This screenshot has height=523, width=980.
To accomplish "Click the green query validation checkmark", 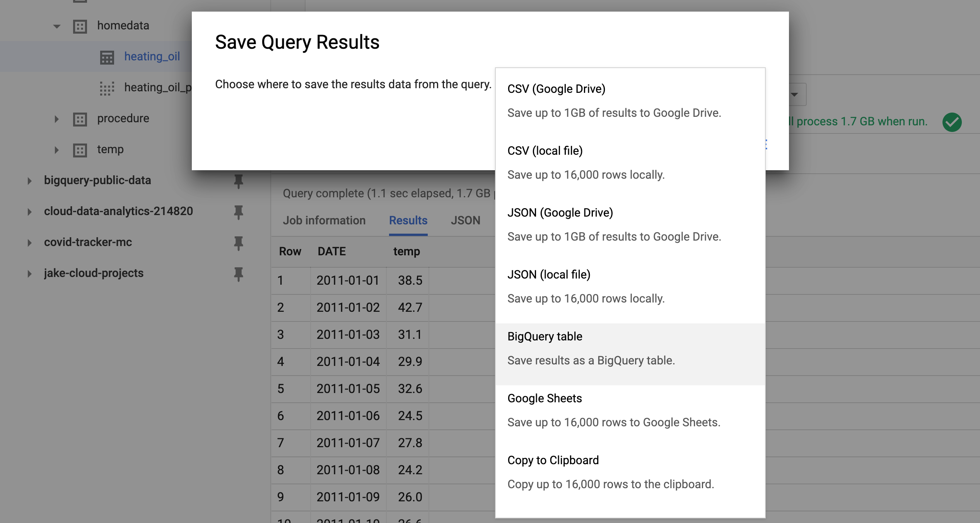I will point(952,122).
